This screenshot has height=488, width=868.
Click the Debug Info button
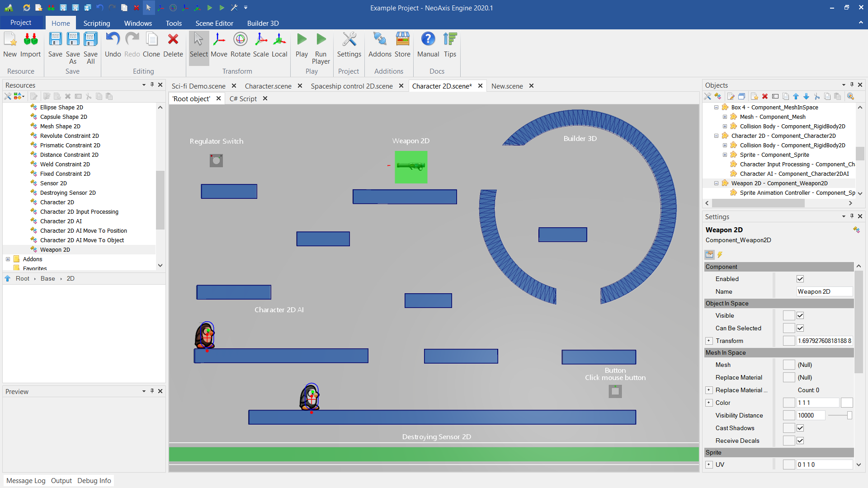94,480
